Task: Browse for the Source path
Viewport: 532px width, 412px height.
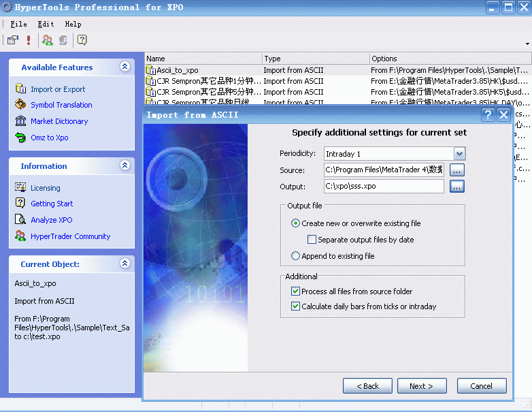Action: pos(456,170)
